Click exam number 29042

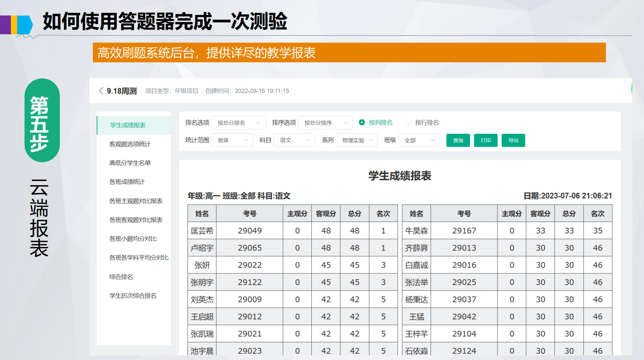coord(464,317)
